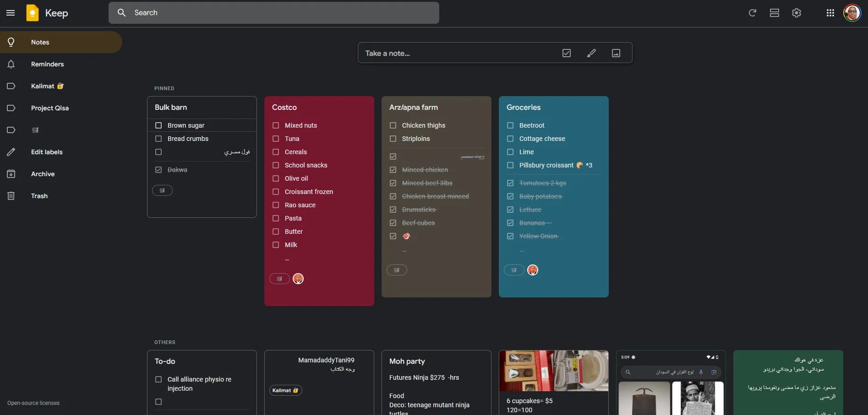
Task: Check the Olive oil checkbox
Action: click(276, 178)
